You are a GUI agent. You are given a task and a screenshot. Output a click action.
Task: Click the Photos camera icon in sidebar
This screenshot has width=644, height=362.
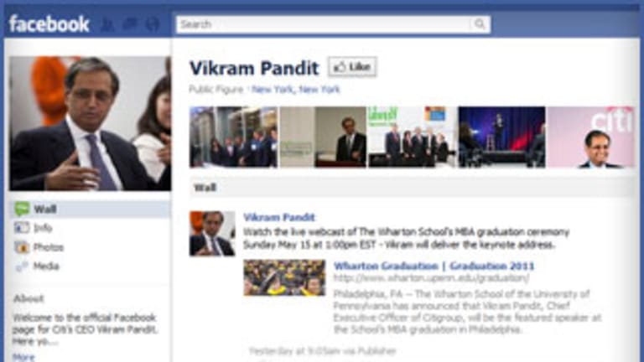click(x=22, y=247)
